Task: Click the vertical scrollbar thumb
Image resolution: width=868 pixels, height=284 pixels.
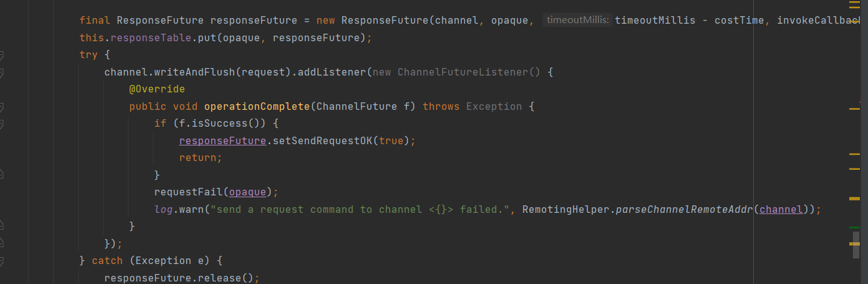Action: click(856, 245)
